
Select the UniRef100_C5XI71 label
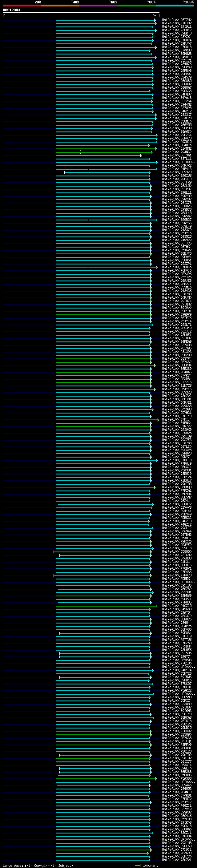click(x=177, y=60)
